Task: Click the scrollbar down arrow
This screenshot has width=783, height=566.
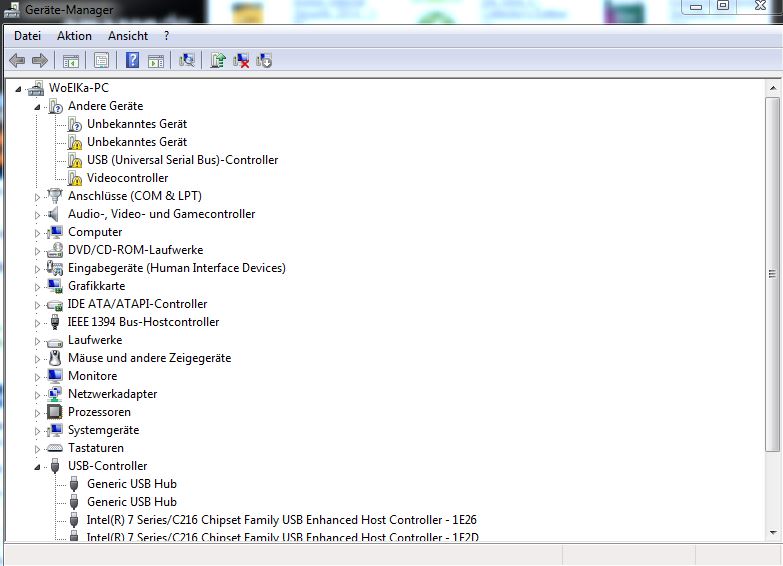Action: [773, 533]
